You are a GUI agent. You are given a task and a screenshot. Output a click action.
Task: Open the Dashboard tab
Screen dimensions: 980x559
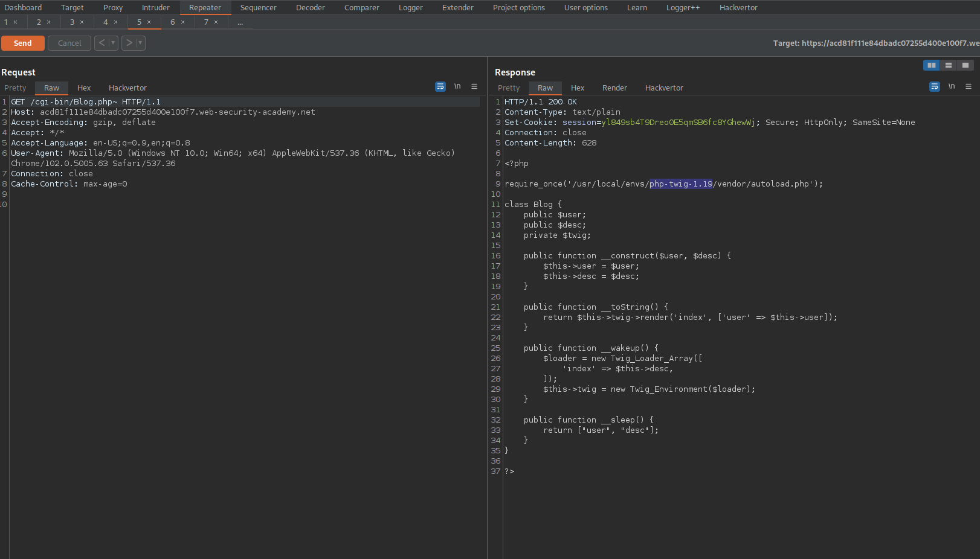[23, 8]
